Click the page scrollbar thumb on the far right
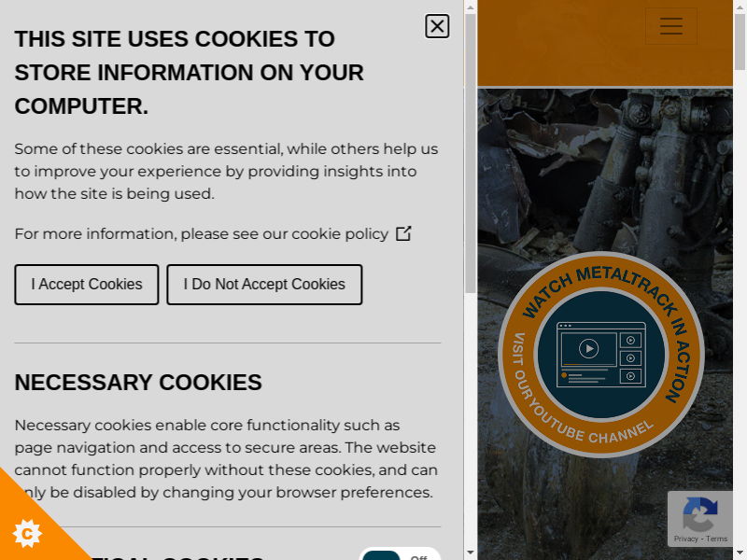 [740, 42]
